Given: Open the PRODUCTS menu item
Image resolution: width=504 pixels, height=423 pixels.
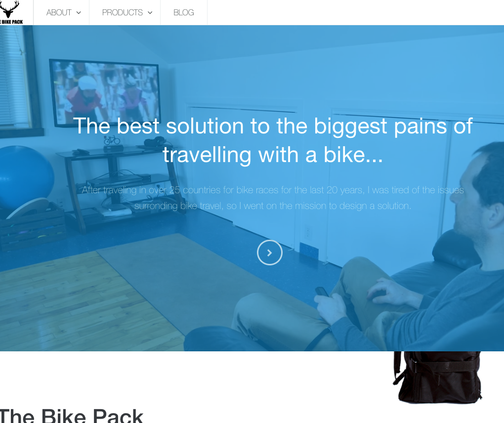Looking at the screenshot, I should [x=123, y=12].
